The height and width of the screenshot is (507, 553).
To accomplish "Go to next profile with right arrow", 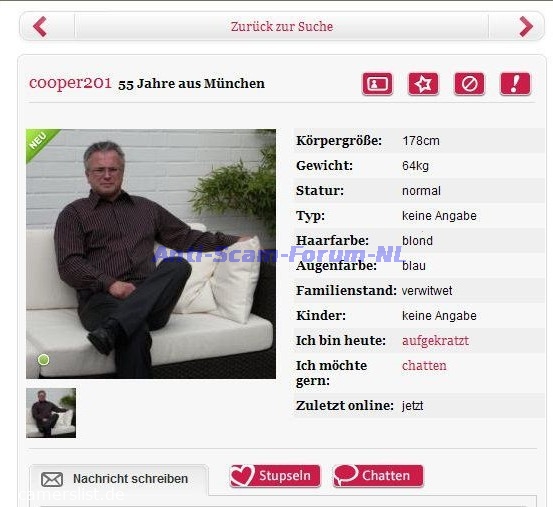I will 526,26.
